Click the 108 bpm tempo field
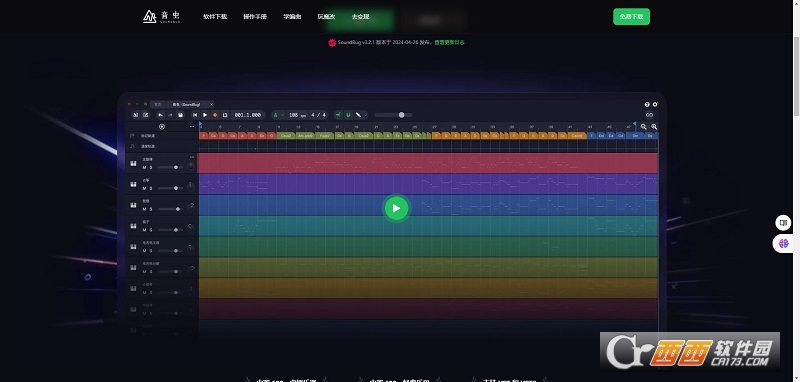Image resolution: width=800 pixels, height=382 pixels. [x=297, y=115]
